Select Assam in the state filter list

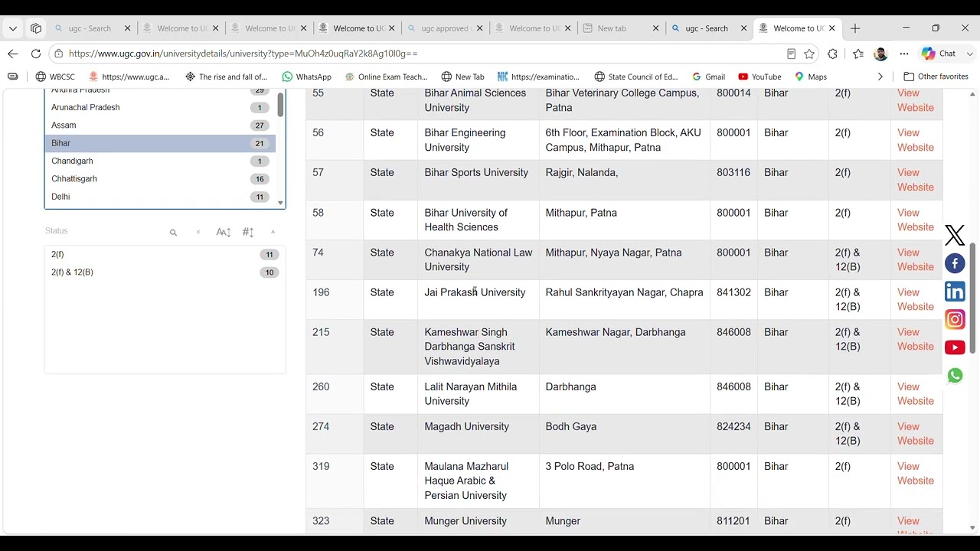tap(160, 126)
